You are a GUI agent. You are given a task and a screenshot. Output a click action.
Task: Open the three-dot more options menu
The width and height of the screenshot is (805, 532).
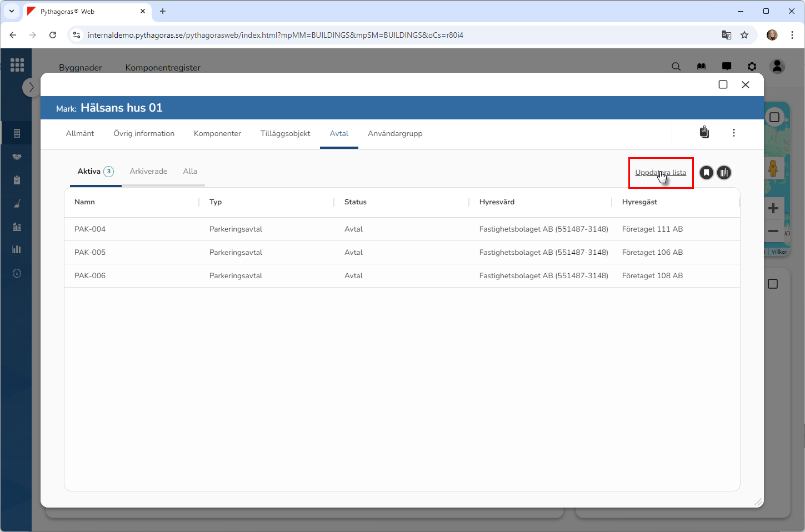tap(734, 133)
